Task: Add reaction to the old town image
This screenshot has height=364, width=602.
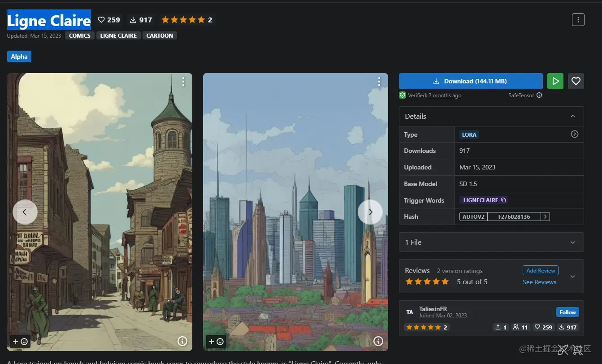Action: click(20, 342)
